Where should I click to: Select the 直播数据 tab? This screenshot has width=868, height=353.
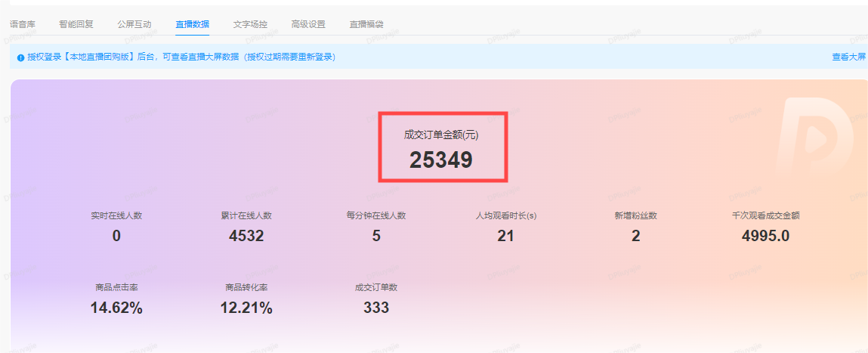(x=192, y=24)
